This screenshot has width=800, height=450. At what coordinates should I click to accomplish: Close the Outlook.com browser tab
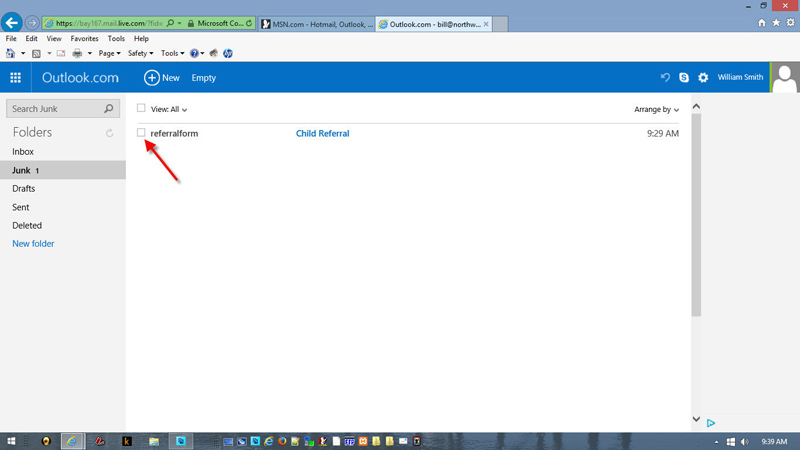point(486,24)
